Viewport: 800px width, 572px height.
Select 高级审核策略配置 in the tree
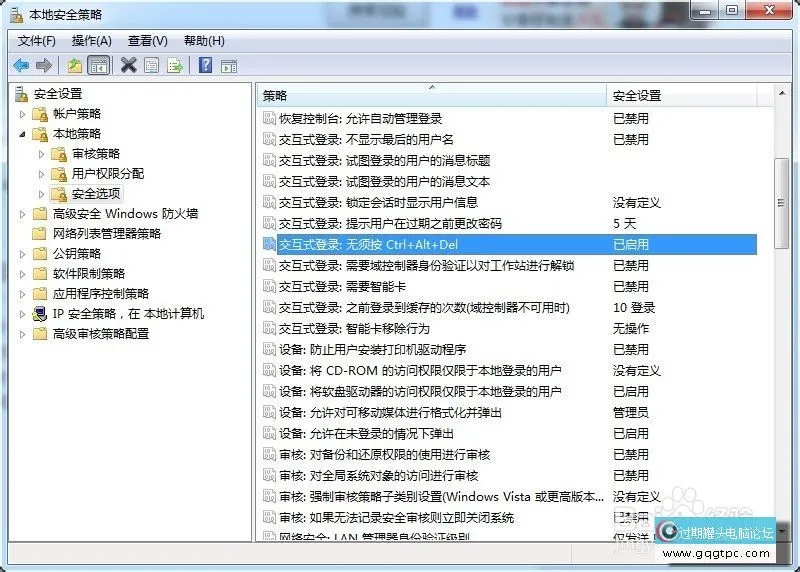(x=101, y=334)
